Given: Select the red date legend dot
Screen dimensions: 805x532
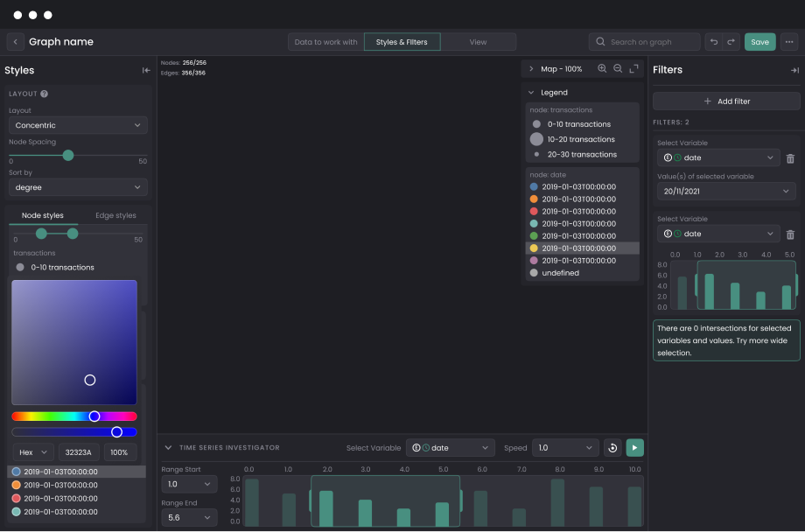Looking at the screenshot, I should (534, 212).
